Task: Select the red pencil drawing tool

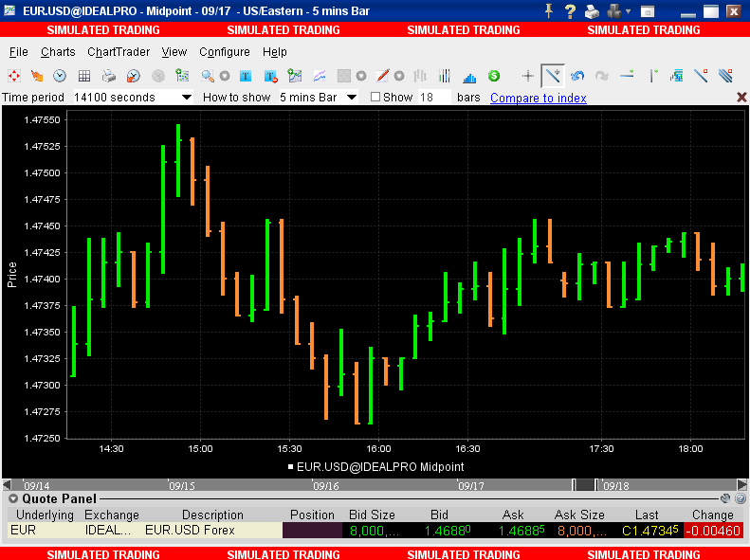Action: pyautogui.click(x=382, y=76)
